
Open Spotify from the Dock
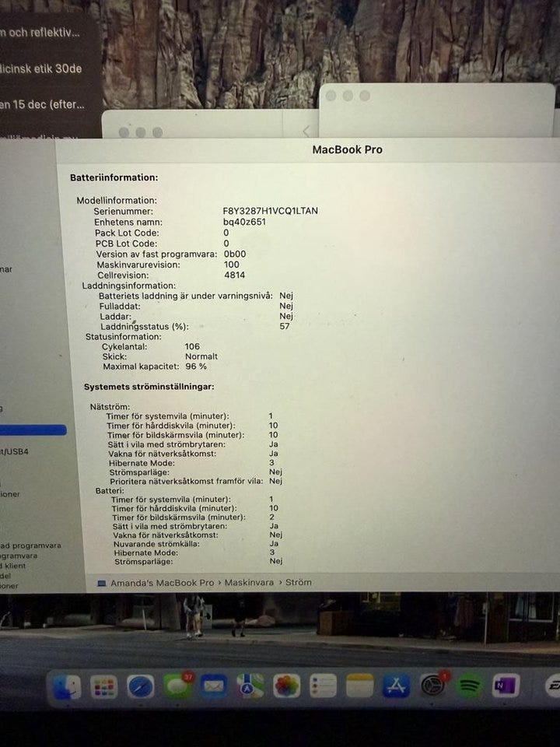(470, 686)
